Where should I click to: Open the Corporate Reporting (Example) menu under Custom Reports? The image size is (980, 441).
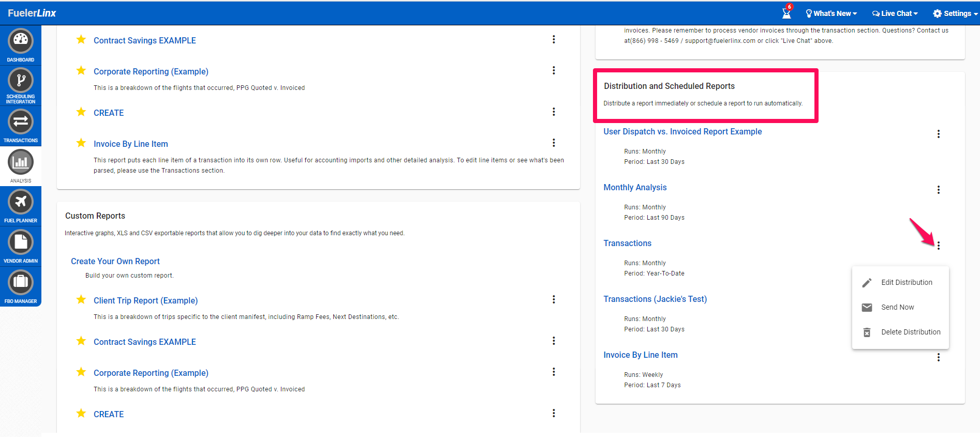(554, 372)
